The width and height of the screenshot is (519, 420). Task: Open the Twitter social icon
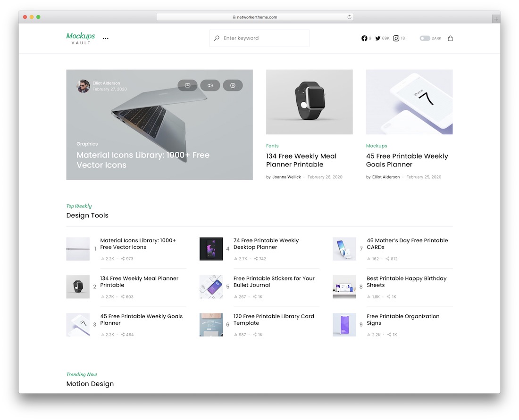coord(377,38)
